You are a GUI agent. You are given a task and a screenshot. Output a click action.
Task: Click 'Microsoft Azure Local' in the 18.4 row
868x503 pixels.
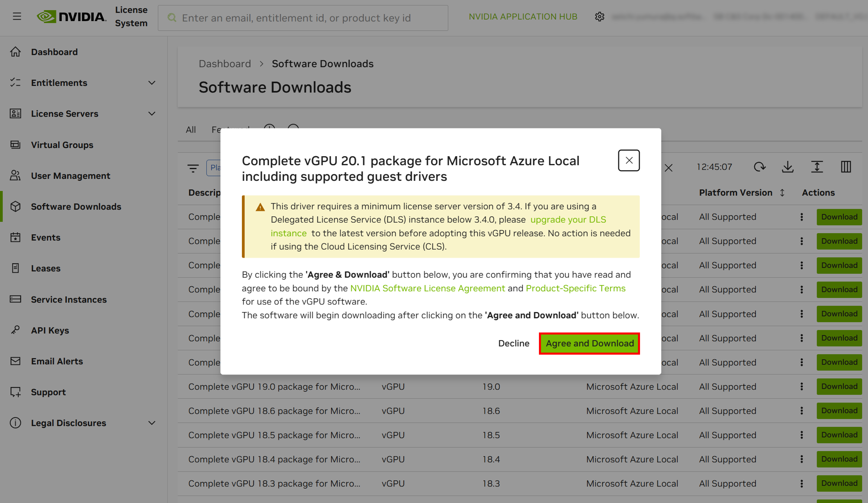(632, 459)
